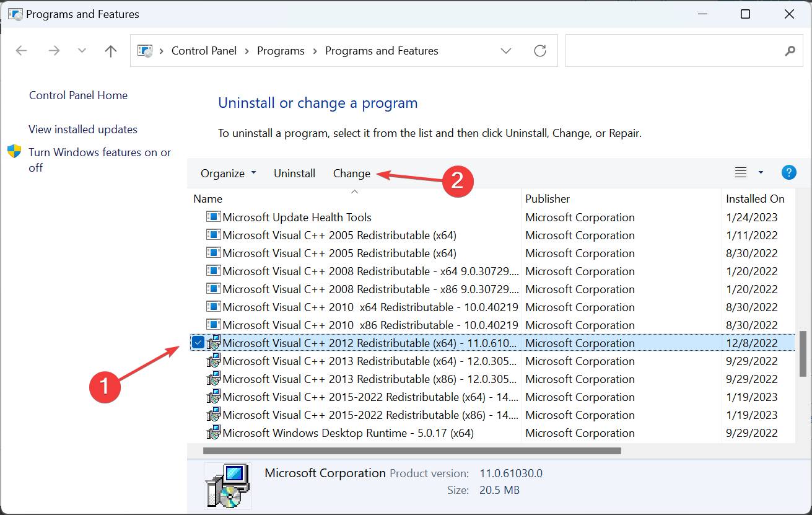Select Visual C++ 2008 Redistributable x86 row
The image size is (812, 515).
click(x=492, y=289)
